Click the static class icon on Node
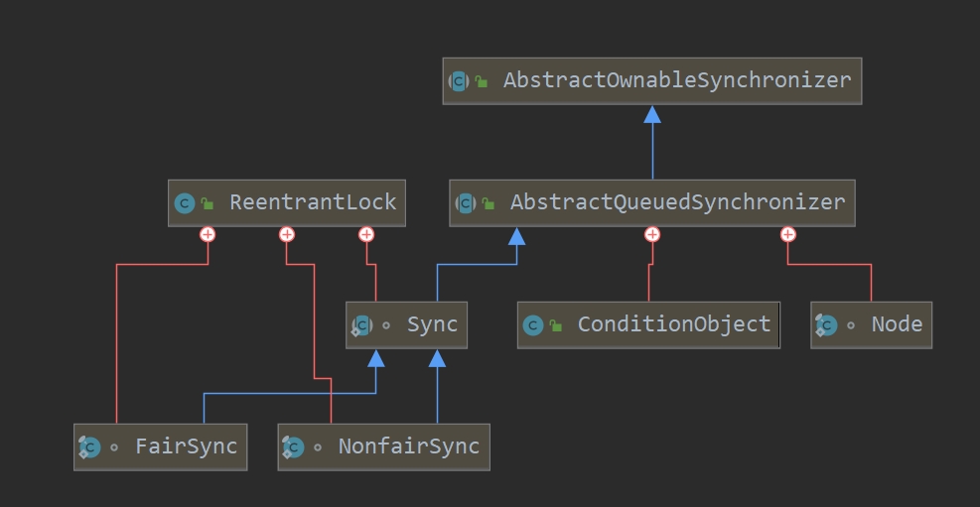980x507 pixels. 826,325
